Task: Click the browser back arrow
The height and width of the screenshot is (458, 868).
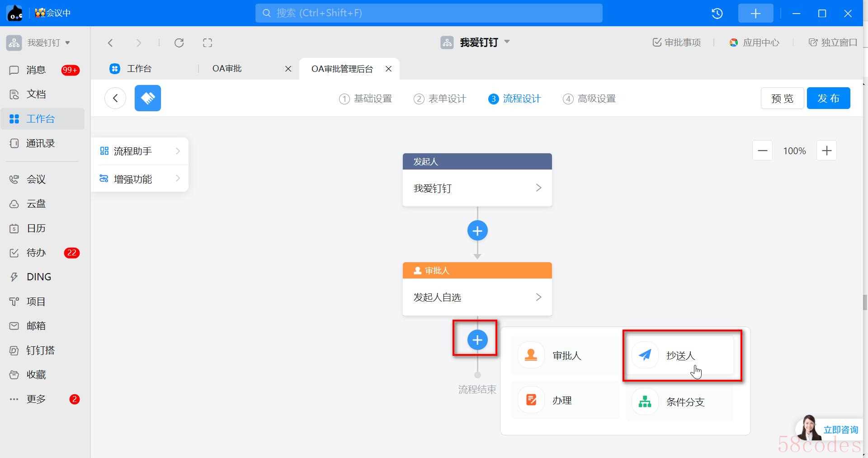Action: [110, 43]
